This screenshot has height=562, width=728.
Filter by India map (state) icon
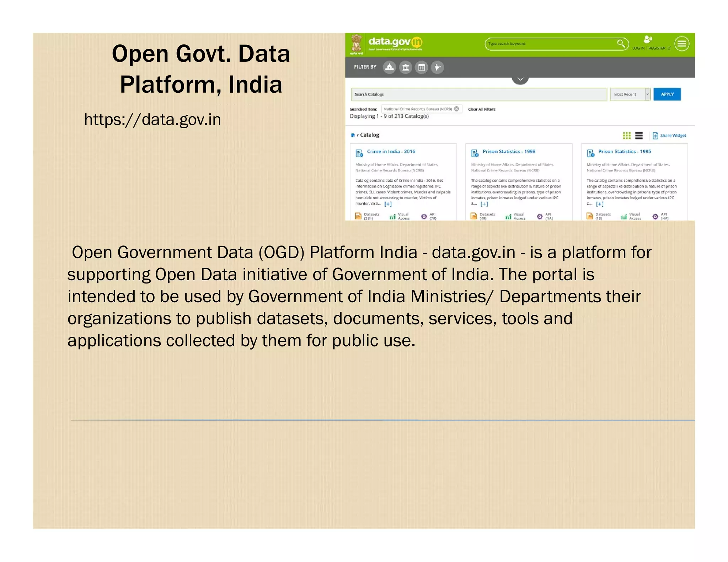point(438,67)
